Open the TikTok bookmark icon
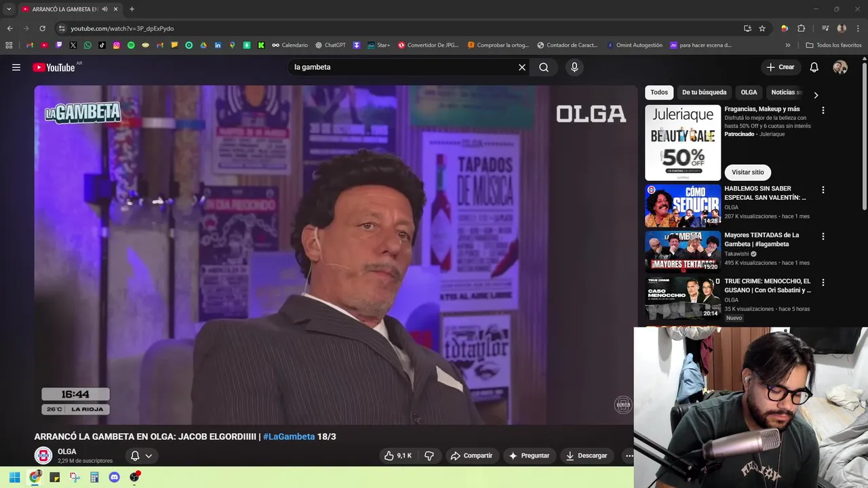 [102, 45]
